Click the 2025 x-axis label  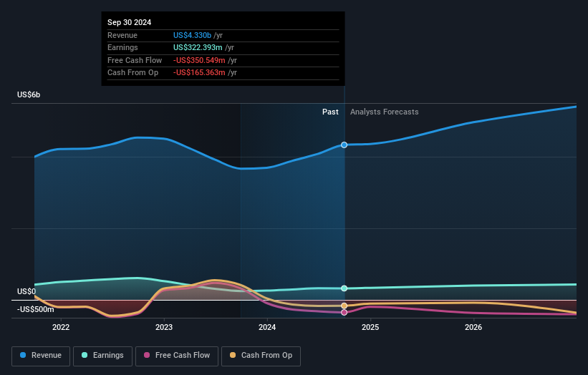tap(370, 327)
